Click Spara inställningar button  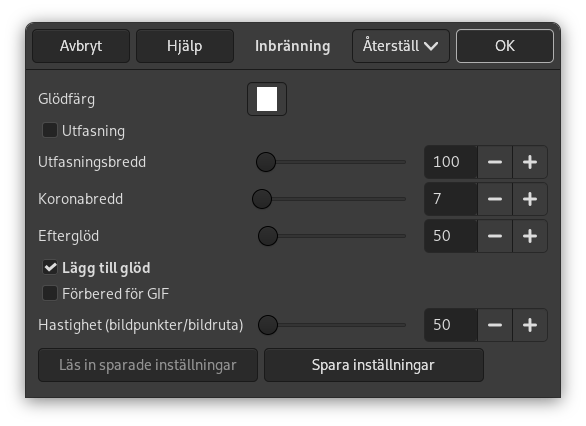click(x=374, y=365)
